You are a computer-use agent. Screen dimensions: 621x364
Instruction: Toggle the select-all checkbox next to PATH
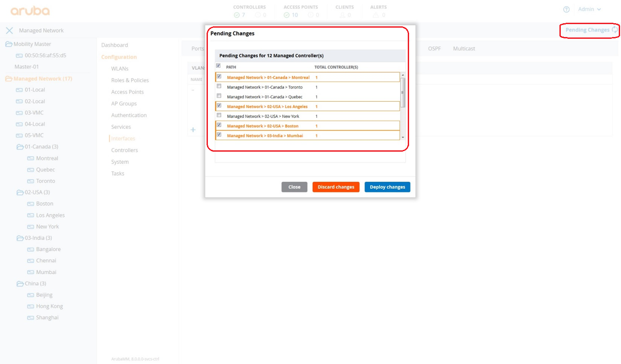pos(218,66)
